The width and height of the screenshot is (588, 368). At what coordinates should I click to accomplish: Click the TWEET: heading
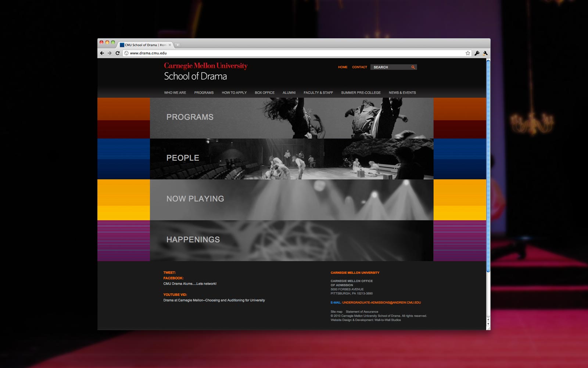click(169, 273)
